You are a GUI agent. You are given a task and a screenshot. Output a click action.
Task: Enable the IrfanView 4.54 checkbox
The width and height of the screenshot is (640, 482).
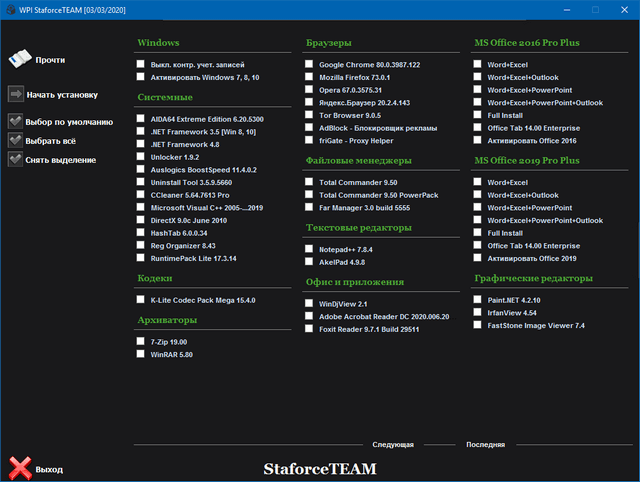click(x=477, y=312)
